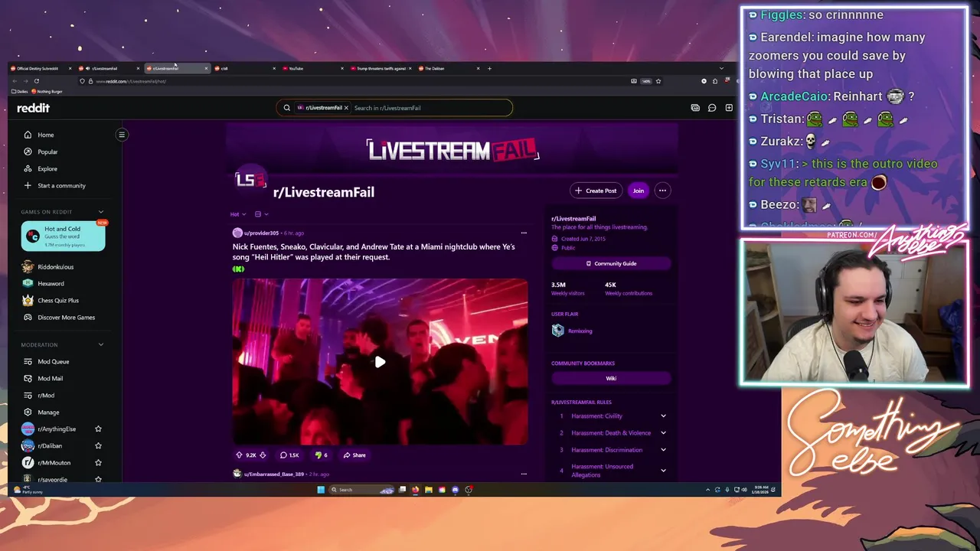Open r/Daliban community in sidebar

tap(50, 446)
